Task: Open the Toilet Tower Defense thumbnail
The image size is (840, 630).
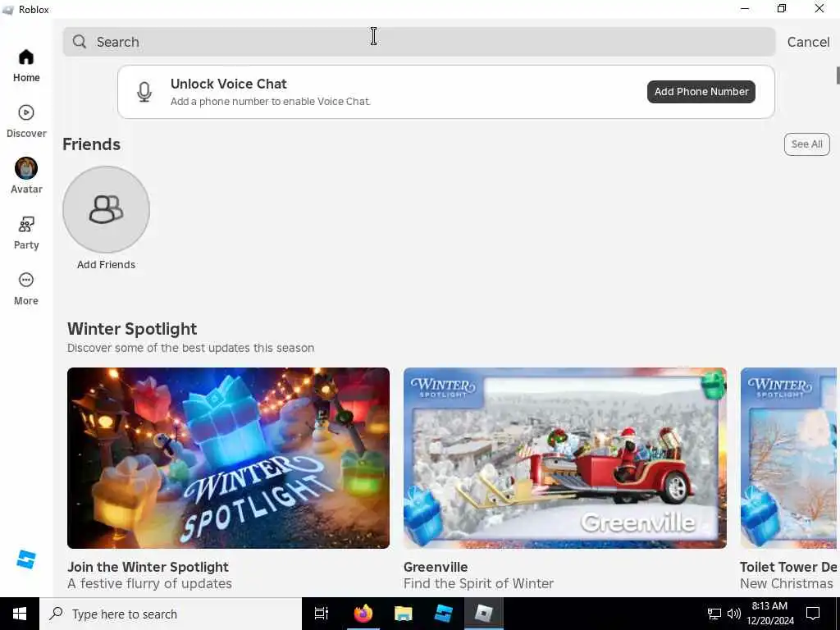Action: pyautogui.click(x=788, y=458)
